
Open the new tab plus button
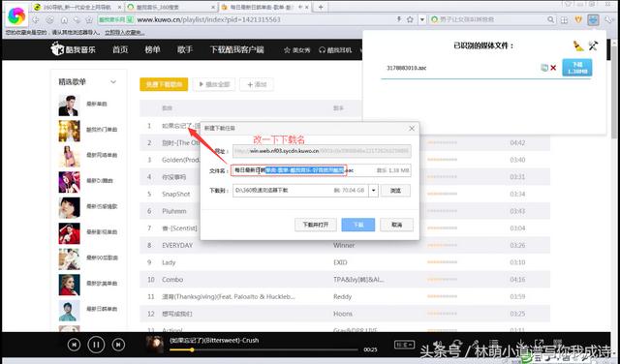(321, 7)
